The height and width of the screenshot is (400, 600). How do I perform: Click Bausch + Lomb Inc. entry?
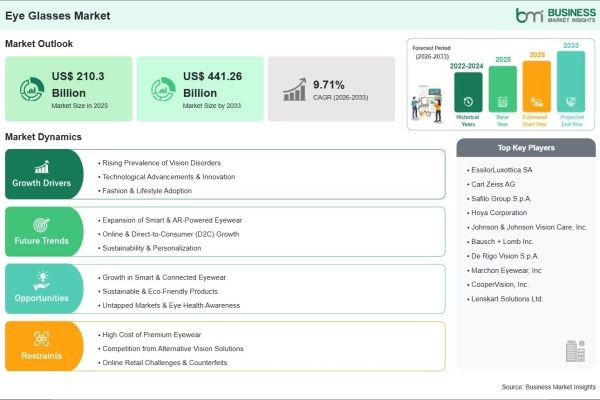pos(502,242)
